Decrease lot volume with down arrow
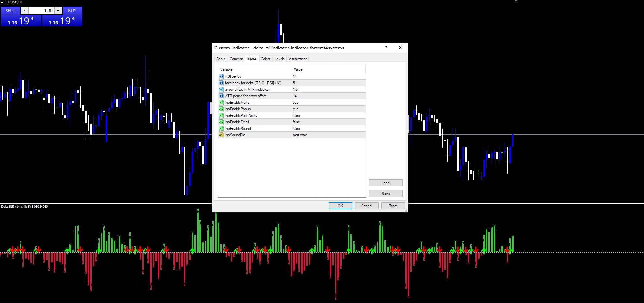The image size is (644, 303). pos(24,10)
